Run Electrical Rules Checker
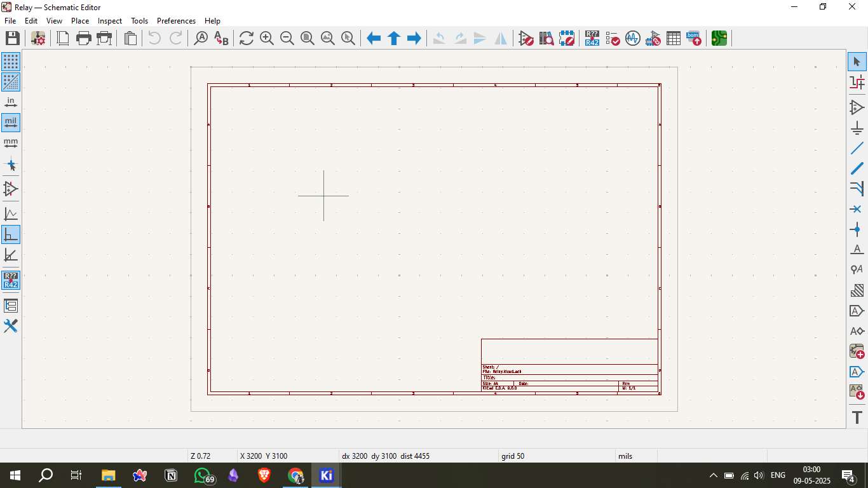The height and width of the screenshot is (488, 868). pos(613,38)
